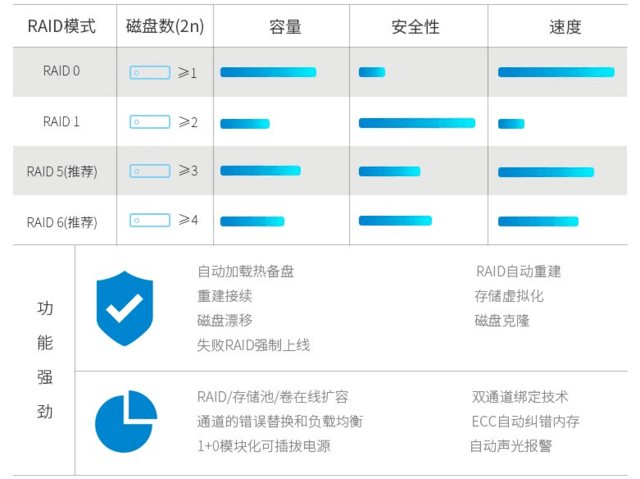The height and width of the screenshot is (479, 640).
Task: Select the RAID模式 column header
Action: pos(62,27)
